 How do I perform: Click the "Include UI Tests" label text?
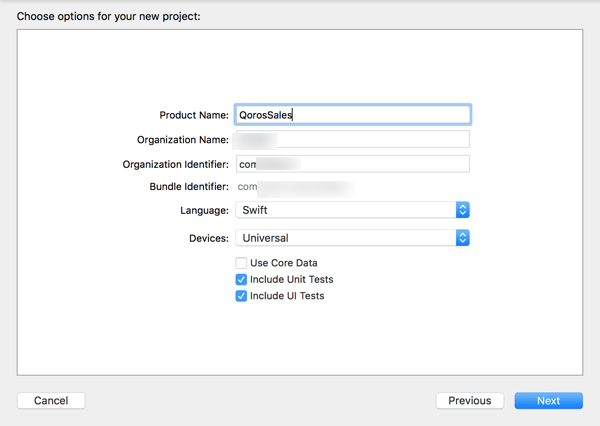click(x=287, y=296)
